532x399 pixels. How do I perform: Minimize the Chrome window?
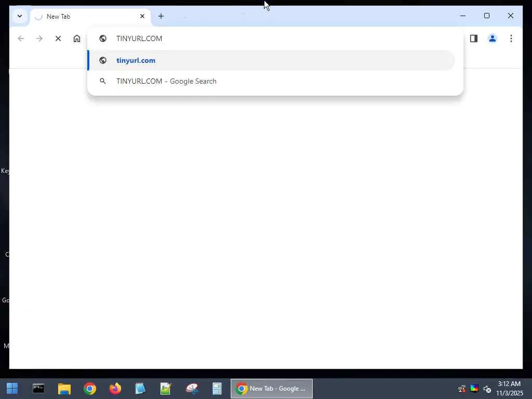click(x=463, y=16)
